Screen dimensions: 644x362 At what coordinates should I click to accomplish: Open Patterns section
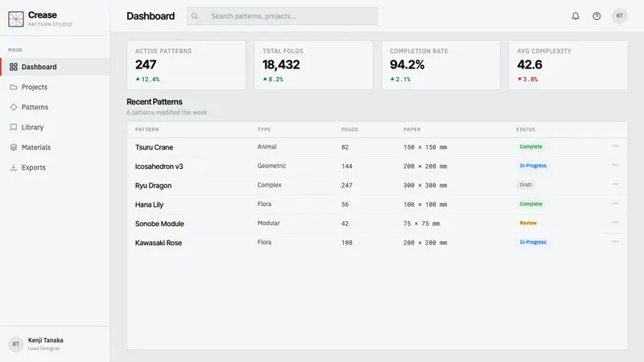[x=55, y=107]
